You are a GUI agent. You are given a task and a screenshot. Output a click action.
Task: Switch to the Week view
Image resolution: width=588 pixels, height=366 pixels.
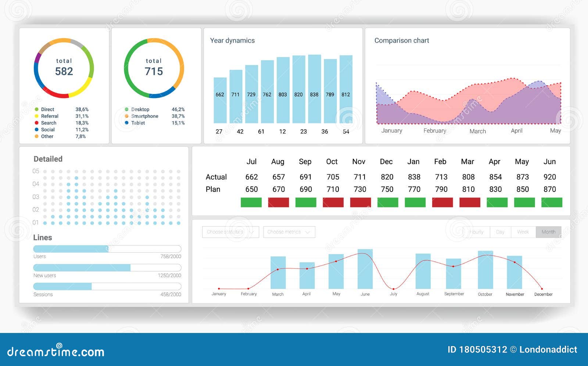(523, 232)
